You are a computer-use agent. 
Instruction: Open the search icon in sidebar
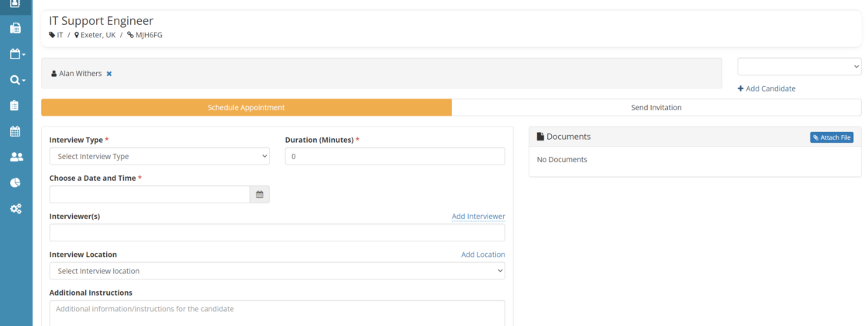[x=15, y=80]
